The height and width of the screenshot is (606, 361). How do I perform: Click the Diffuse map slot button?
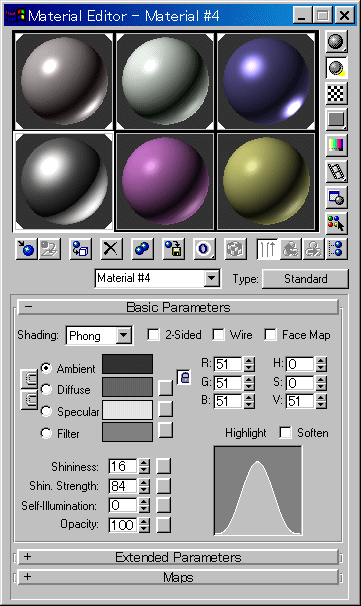pos(165,388)
